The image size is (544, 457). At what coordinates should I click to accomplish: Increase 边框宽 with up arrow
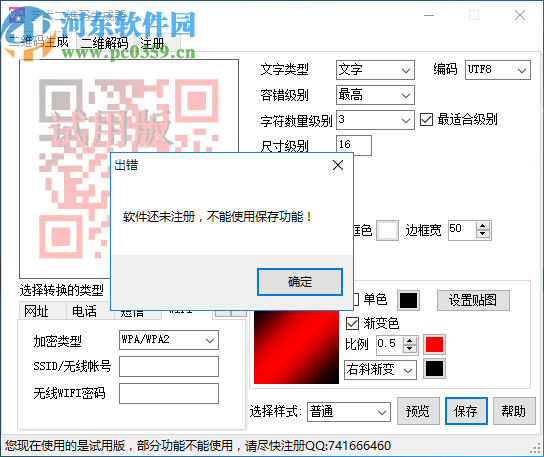483,226
